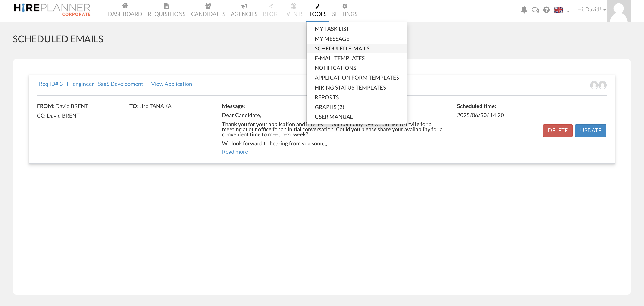
Task: Click the Settings gear icon
Action: click(344, 6)
